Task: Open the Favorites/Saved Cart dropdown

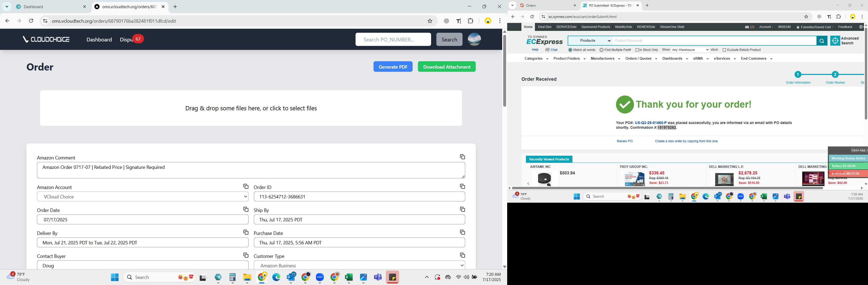Action: pos(814,27)
